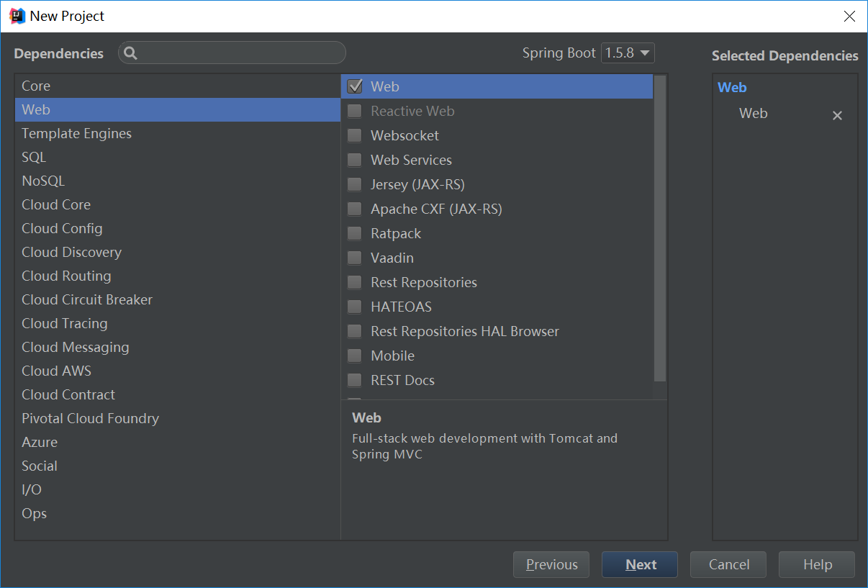Select the I/O category
Viewport: 868px width, 588px height.
177,489
